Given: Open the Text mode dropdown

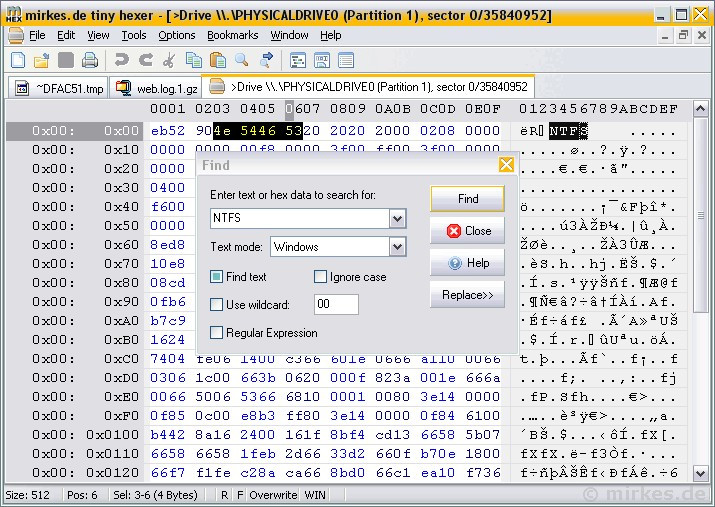Looking at the screenshot, I should (397, 247).
